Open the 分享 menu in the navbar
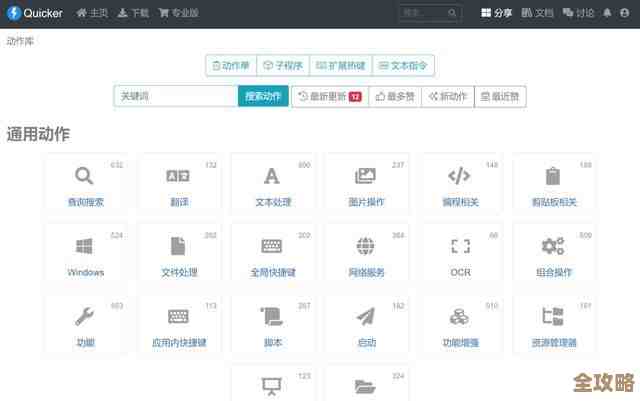 496,13
